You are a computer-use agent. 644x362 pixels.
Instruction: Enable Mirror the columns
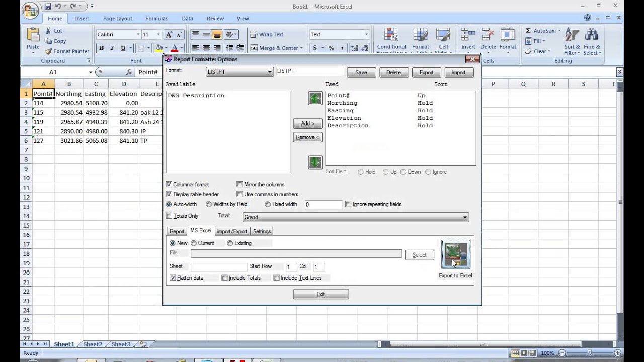pos(239,185)
